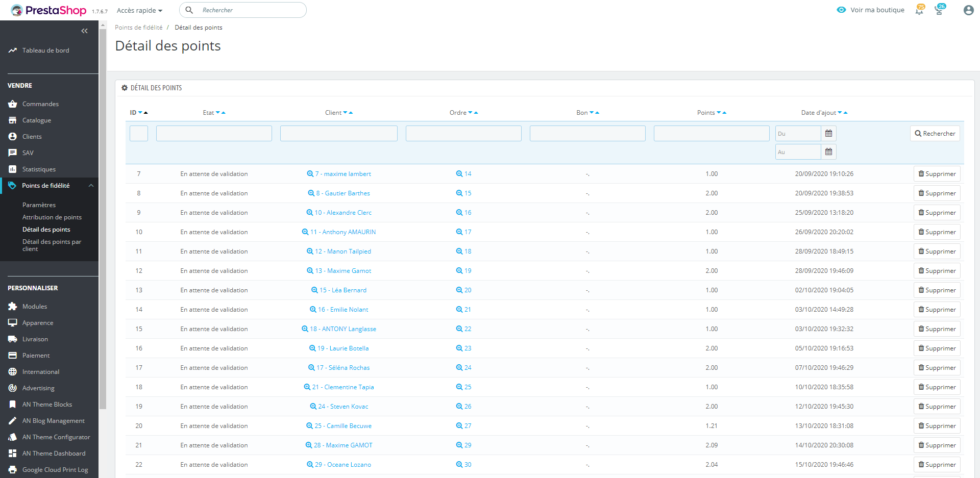This screenshot has width=980, height=478.
Task: Click the Clients person icon
Action: [x=13, y=137]
